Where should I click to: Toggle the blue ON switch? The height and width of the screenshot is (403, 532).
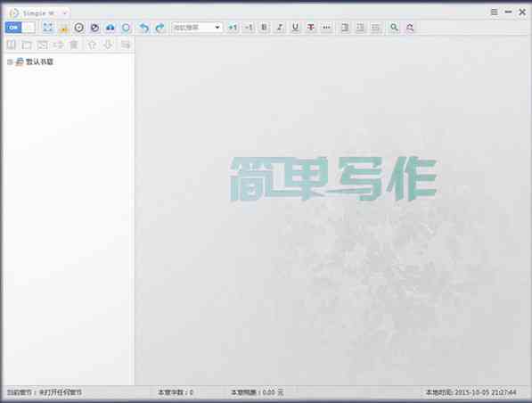(x=20, y=28)
